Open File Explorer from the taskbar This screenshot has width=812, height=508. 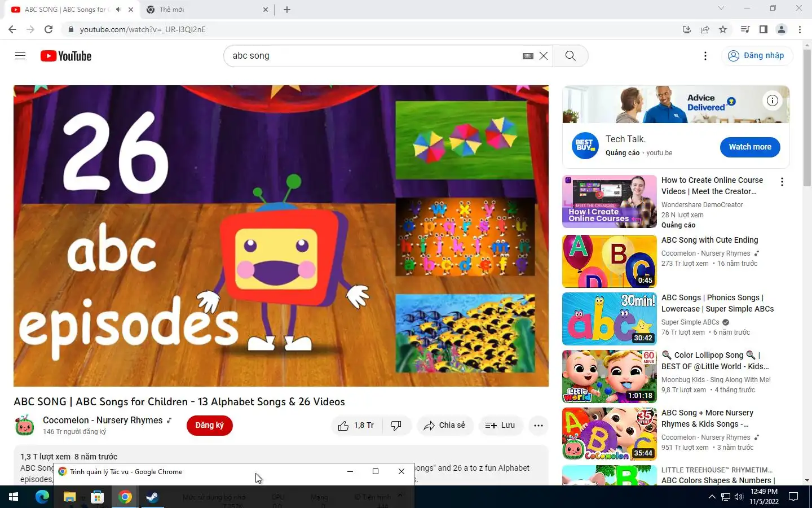tap(69, 497)
